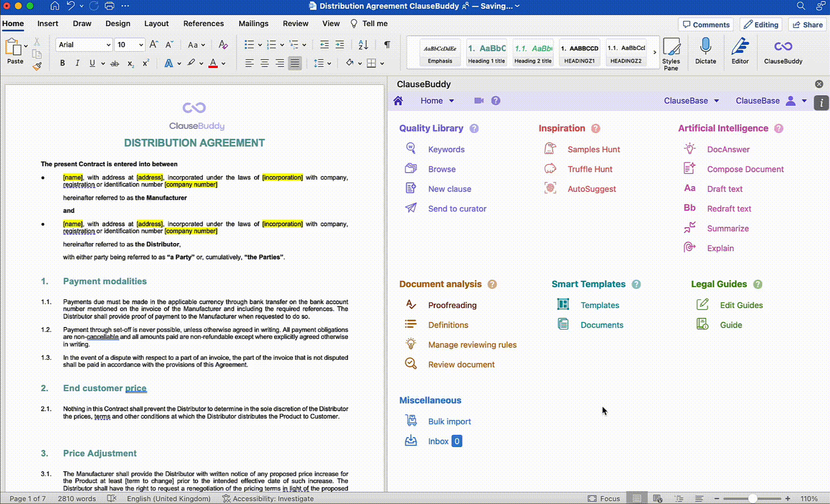Open the Comments button
830x504 pixels.
[x=705, y=25]
